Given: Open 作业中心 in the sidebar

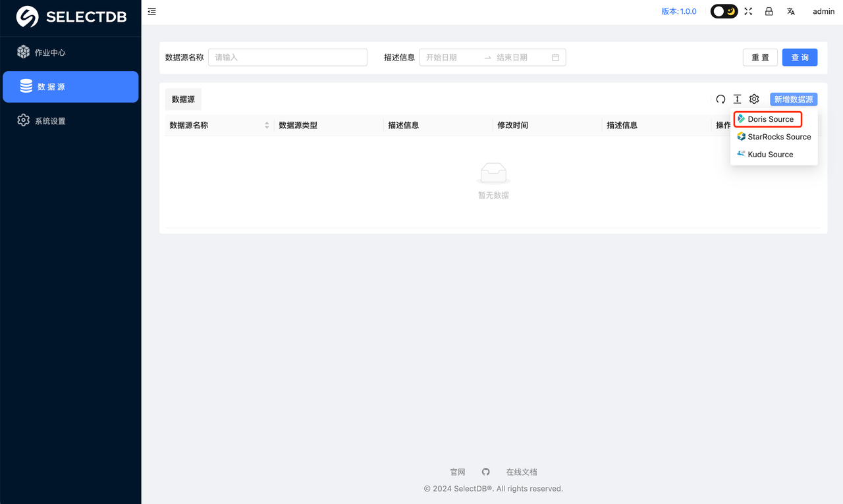Looking at the screenshot, I should pyautogui.click(x=70, y=52).
